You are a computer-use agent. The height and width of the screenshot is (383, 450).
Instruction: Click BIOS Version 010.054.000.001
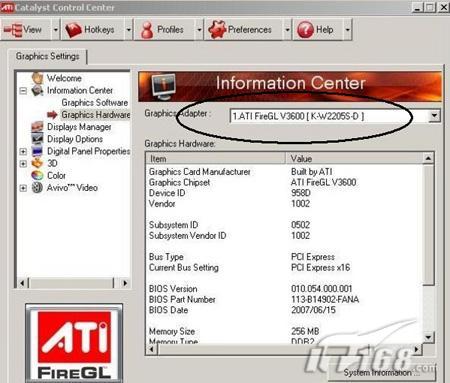click(321, 289)
